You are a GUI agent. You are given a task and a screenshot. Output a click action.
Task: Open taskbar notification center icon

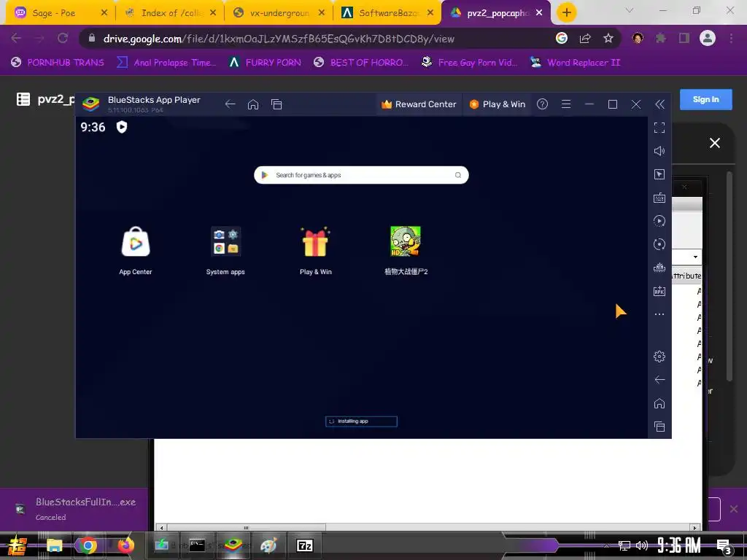pos(724,547)
